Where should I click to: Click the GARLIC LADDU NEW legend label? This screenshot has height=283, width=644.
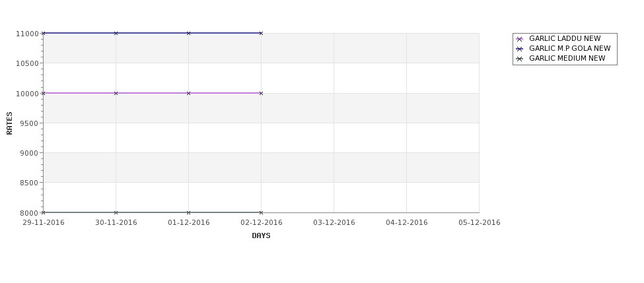coord(565,38)
